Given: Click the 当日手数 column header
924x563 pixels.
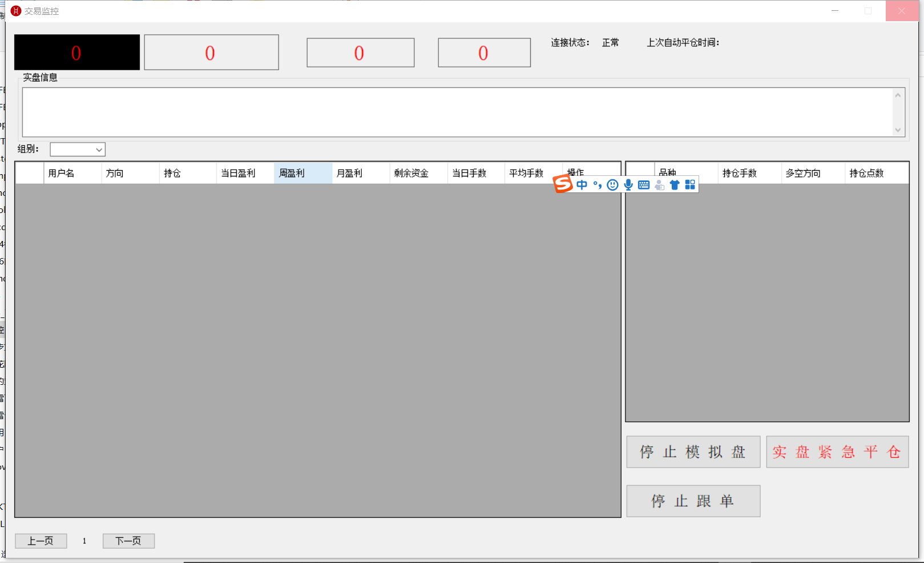Looking at the screenshot, I should tap(476, 173).
